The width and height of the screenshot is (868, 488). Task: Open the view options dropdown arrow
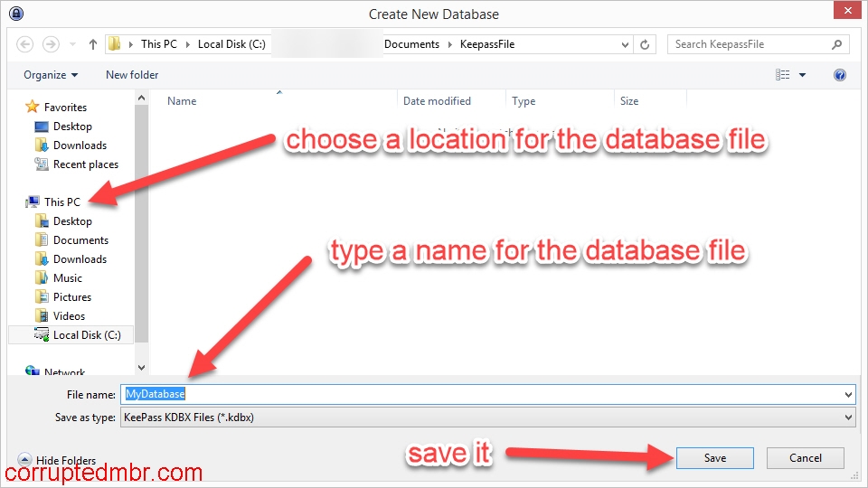pyautogui.click(x=802, y=75)
